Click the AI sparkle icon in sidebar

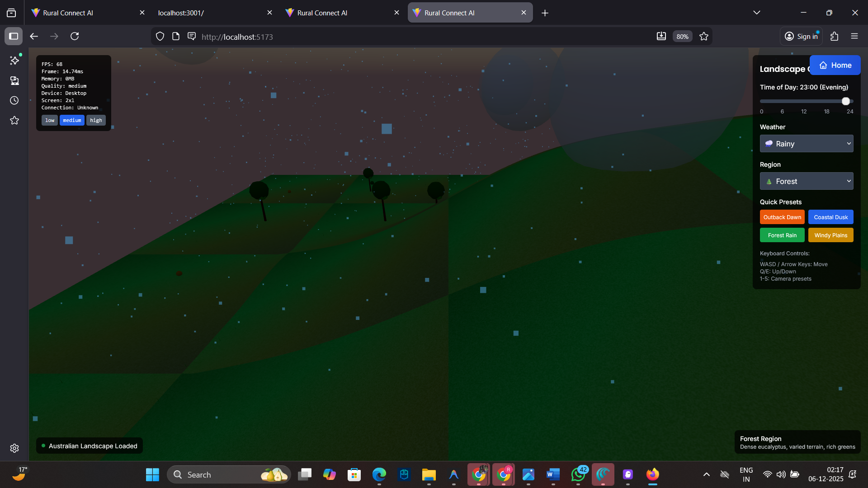[x=14, y=61]
